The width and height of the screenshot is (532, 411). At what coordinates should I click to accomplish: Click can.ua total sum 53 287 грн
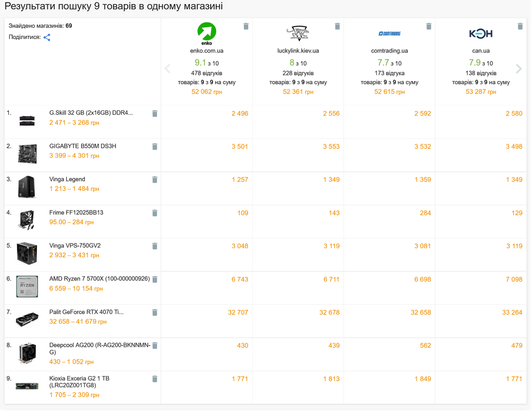pos(481,91)
